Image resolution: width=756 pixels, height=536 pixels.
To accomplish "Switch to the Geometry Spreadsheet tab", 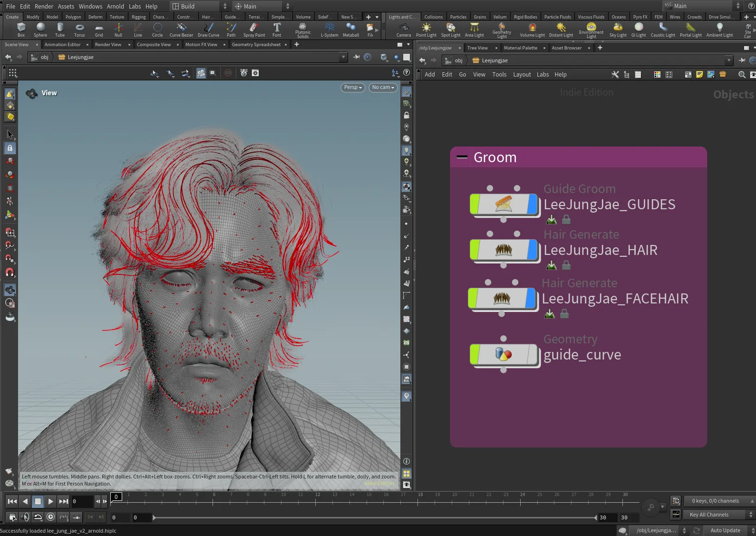I will 256,45.
